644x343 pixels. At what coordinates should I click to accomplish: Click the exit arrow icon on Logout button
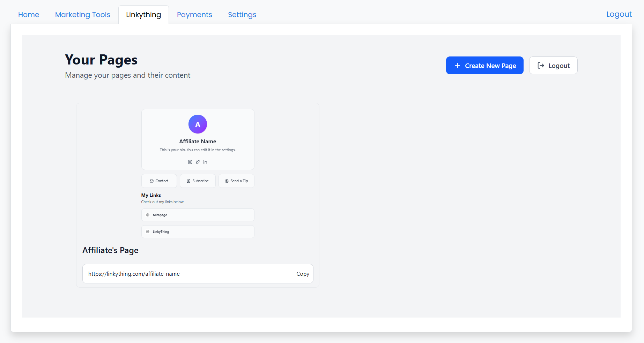click(x=541, y=66)
